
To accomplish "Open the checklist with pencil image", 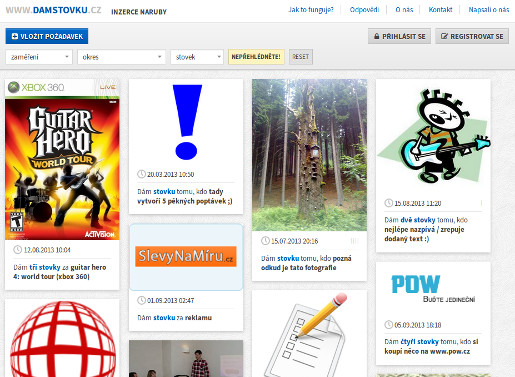I will (x=306, y=335).
